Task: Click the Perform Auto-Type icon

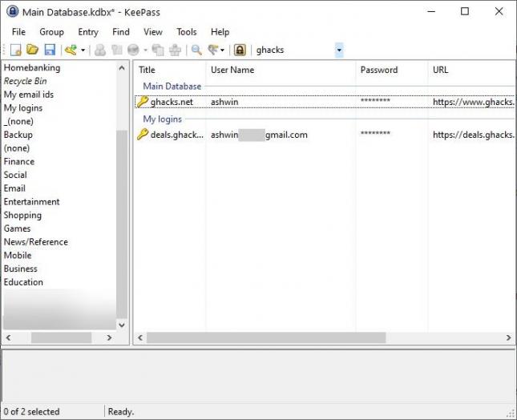Action: point(175,50)
